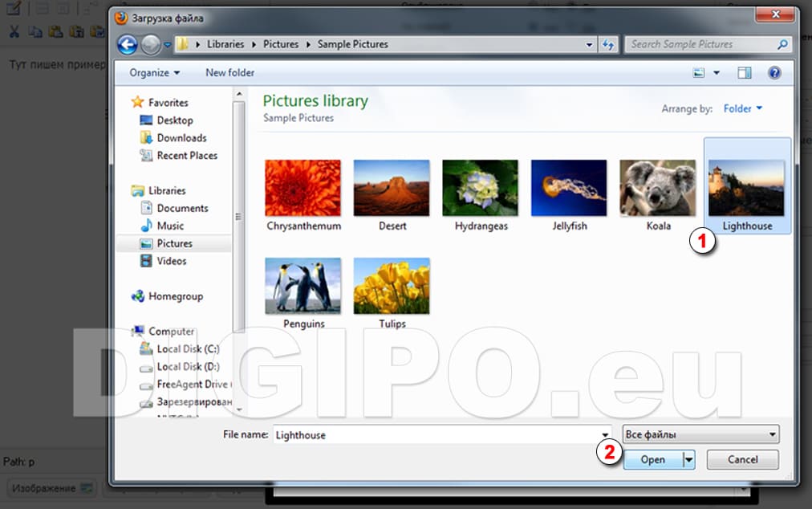
Task: Open the file type filter dropdown
Action: coord(700,435)
